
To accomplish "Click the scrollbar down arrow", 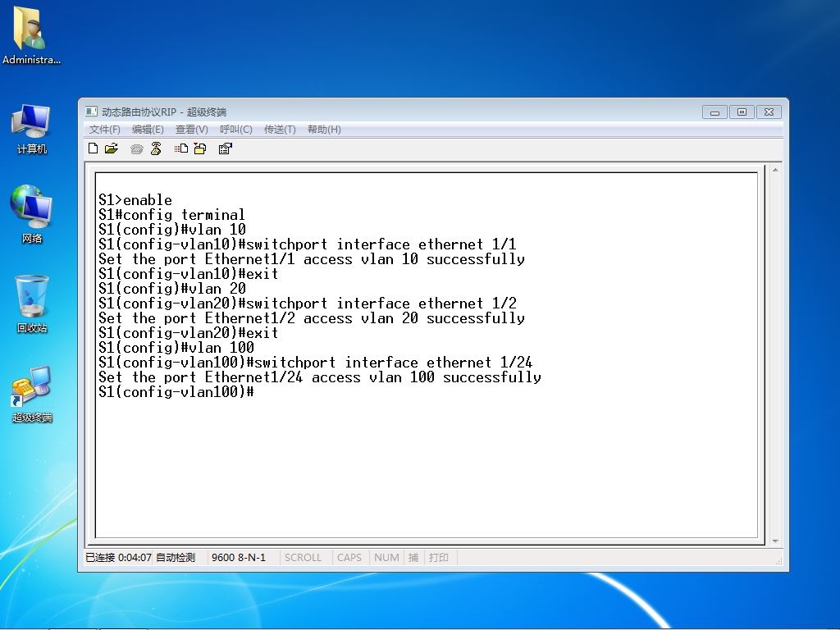I will pyautogui.click(x=775, y=541).
